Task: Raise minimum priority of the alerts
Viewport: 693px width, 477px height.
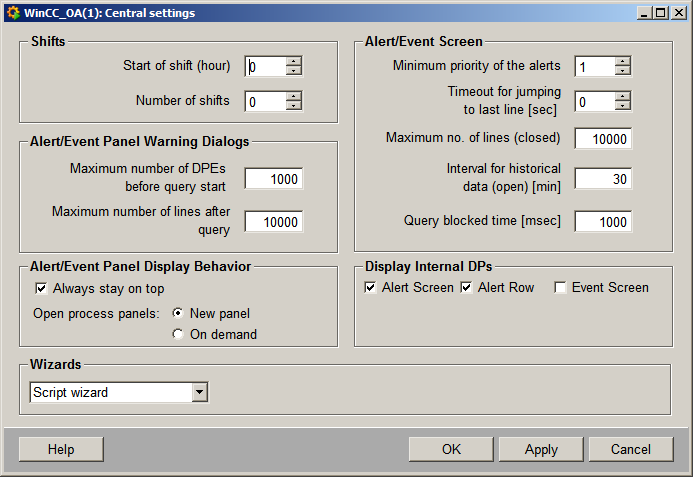Action: (622, 61)
